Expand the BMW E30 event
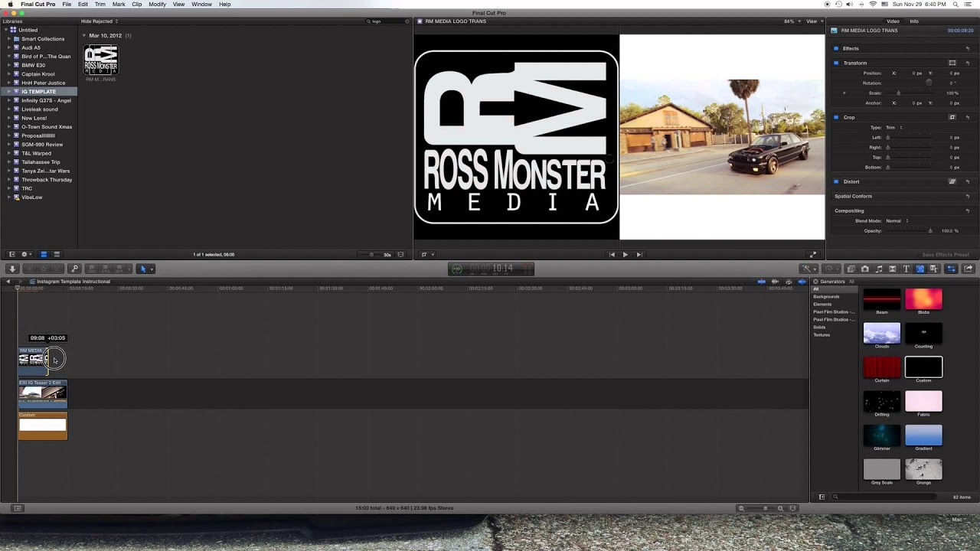 click(x=9, y=65)
